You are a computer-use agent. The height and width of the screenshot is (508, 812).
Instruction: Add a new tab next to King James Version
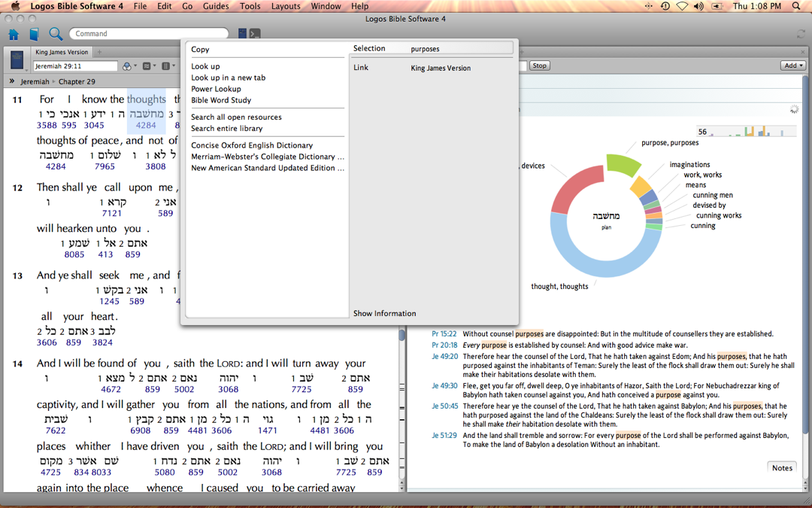(99, 52)
